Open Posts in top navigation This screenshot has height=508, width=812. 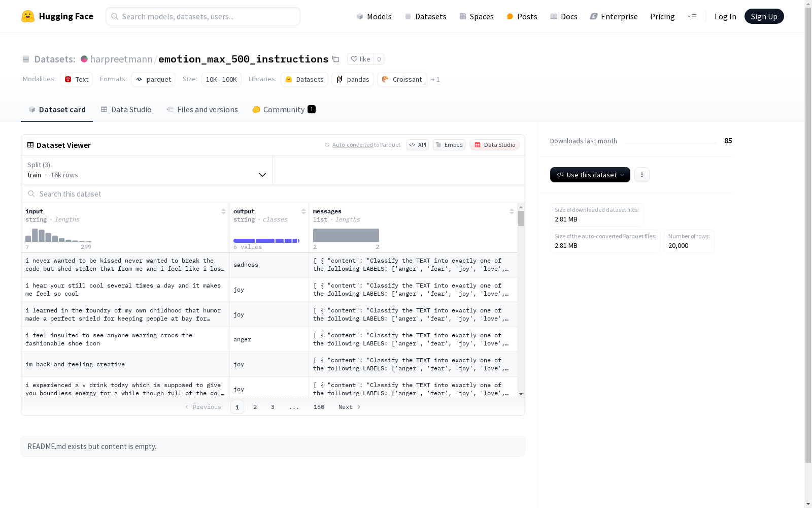coord(522,16)
